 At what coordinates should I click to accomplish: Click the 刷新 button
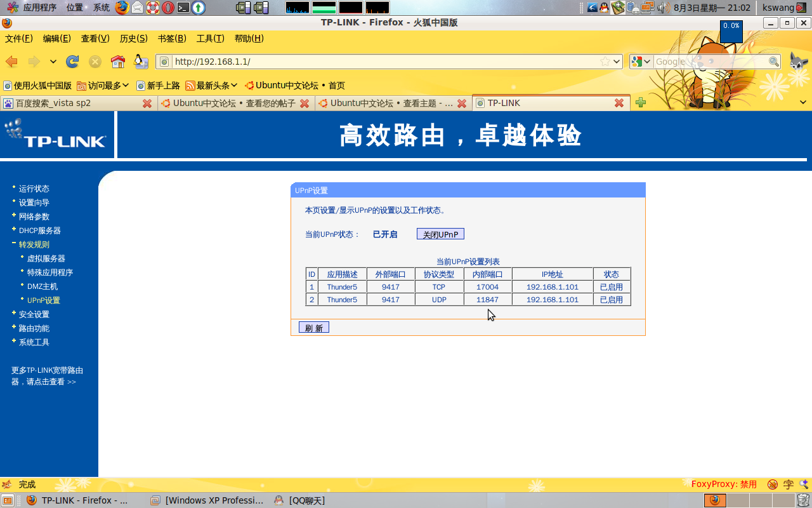coord(314,328)
